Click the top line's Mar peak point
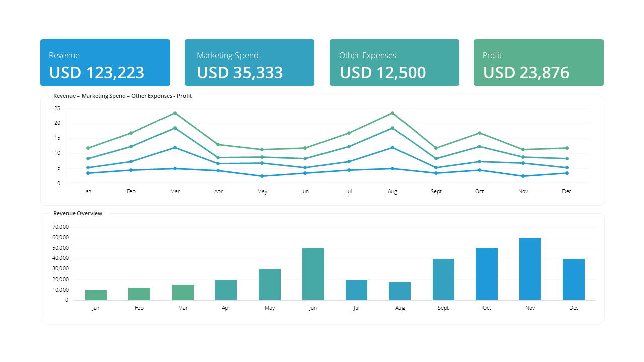This screenshot has height=362, width=644. click(x=175, y=113)
